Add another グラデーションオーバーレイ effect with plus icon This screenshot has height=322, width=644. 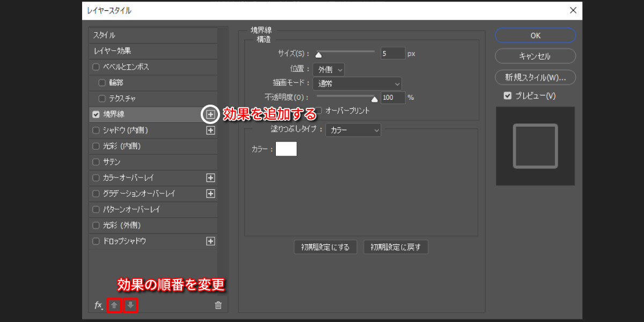coord(210,193)
